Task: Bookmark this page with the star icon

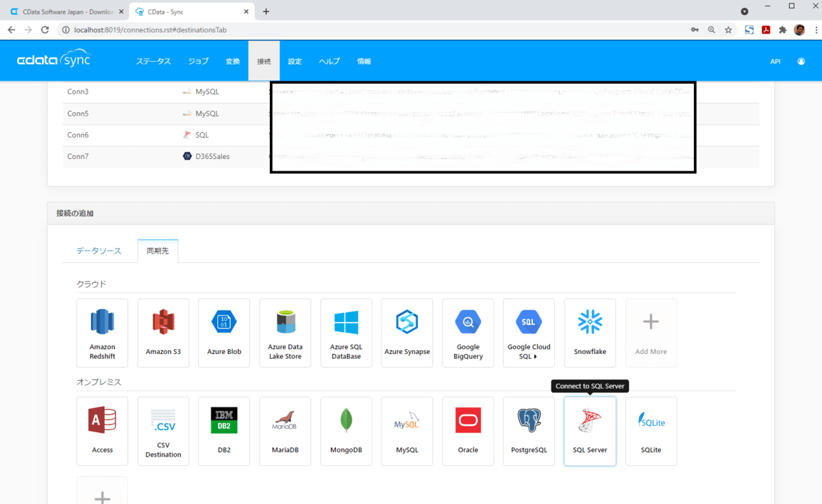Action: pos(728,30)
